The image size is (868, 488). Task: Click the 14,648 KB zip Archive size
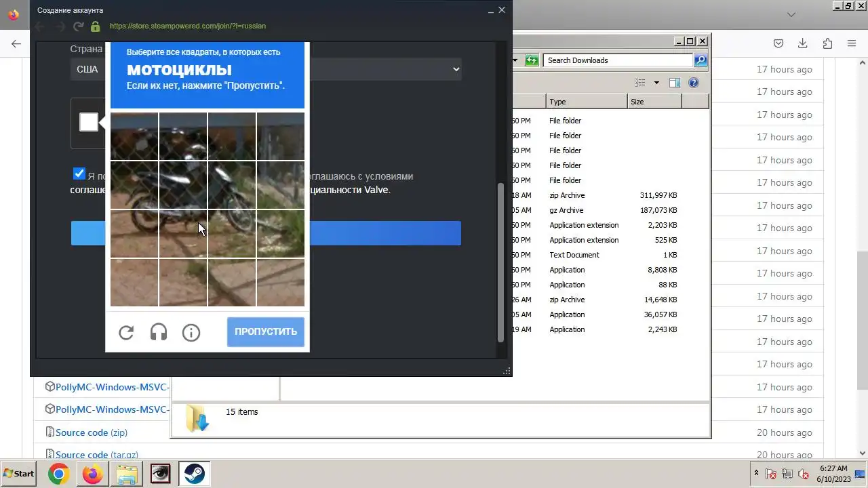coord(658,300)
